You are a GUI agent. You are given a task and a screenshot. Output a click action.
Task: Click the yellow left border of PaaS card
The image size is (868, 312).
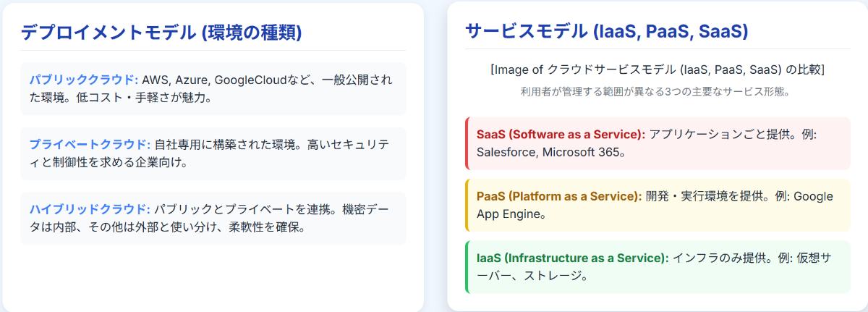[x=467, y=205]
